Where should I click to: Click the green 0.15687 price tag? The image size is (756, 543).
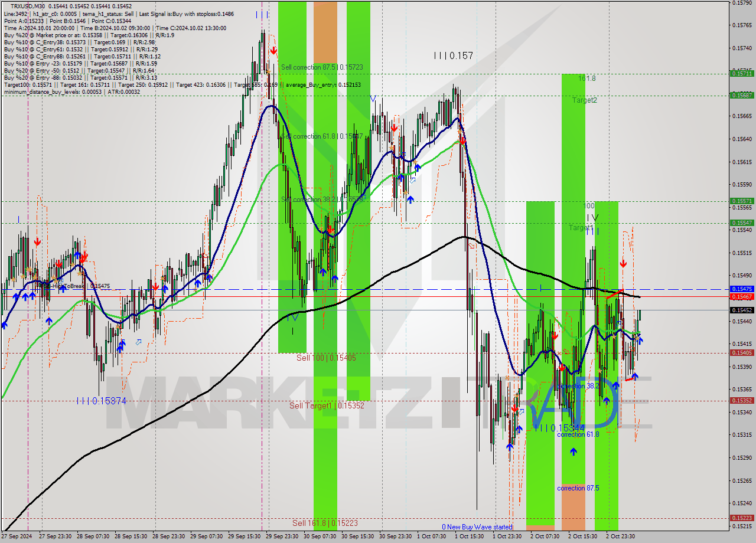(x=742, y=95)
